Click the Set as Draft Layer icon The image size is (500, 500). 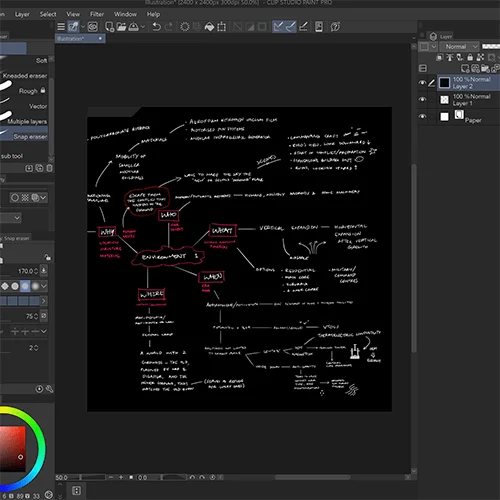pyautogui.click(x=460, y=57)
